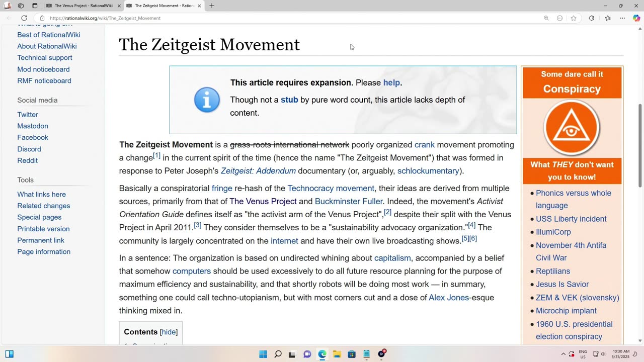644x362 pixels.
Task: Open the Facebook sidebar link
Action: click(33, 137)
